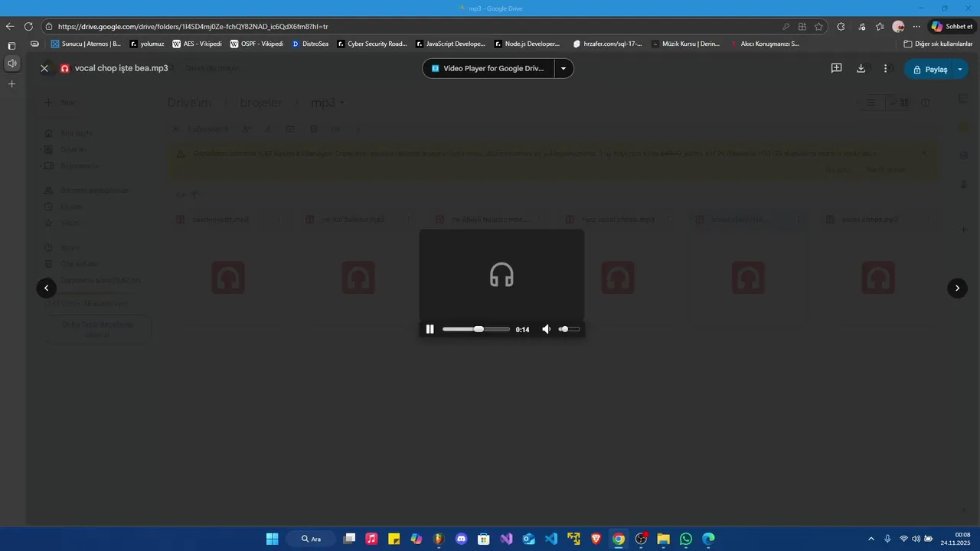
Task: Add a comment to the file
Action: click(x=837, y=68)
